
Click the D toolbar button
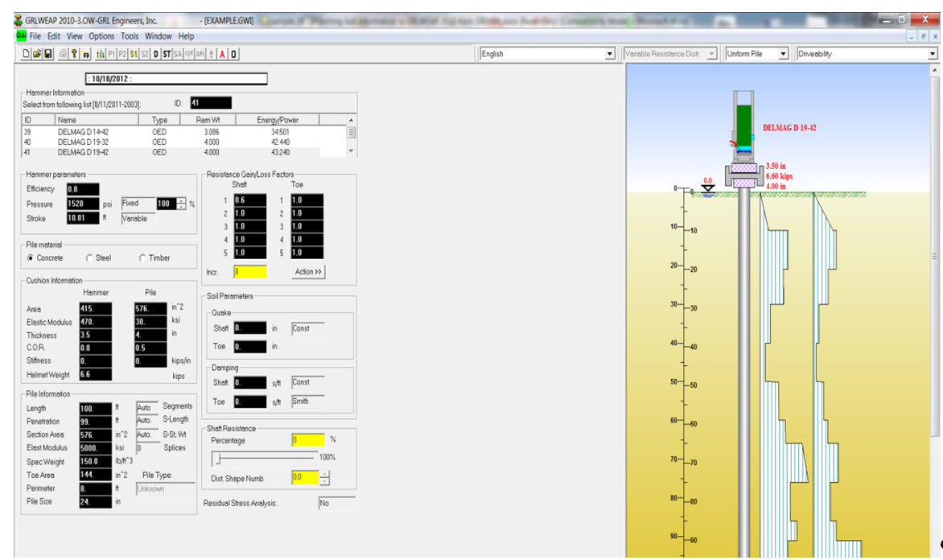point(156,54)
